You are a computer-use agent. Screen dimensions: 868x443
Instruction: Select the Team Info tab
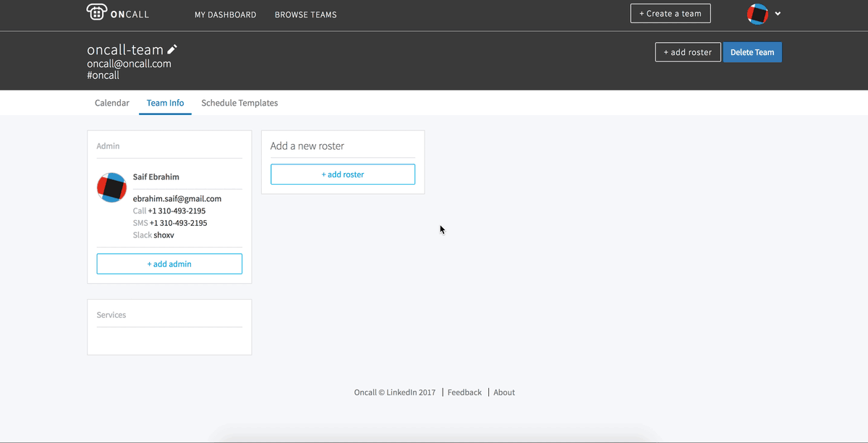[x=165, y=103]
